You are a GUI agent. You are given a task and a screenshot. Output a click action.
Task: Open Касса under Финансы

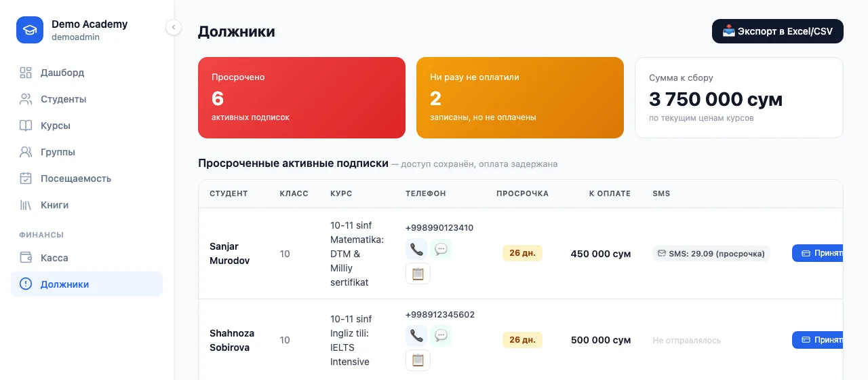(87, 258)
